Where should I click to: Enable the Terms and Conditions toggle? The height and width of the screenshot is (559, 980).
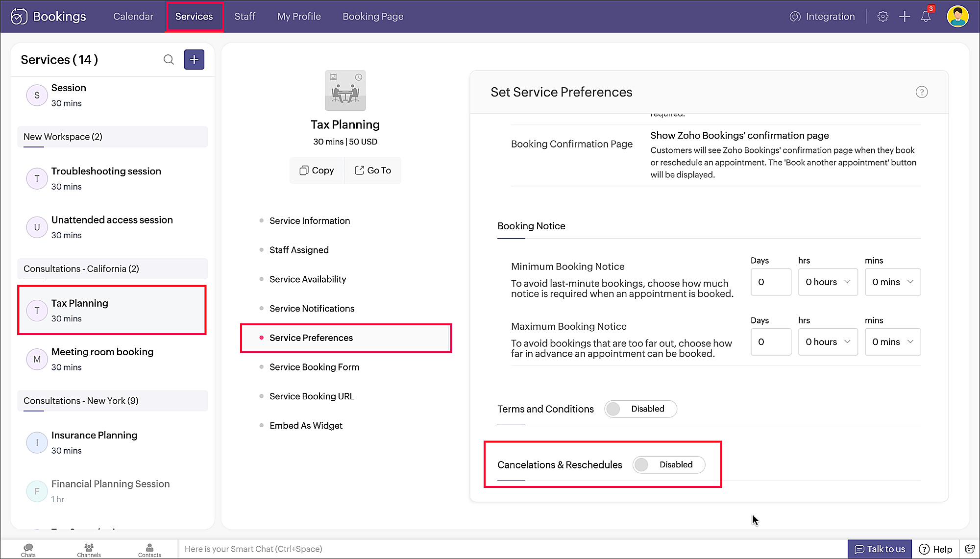coord(640,409)
